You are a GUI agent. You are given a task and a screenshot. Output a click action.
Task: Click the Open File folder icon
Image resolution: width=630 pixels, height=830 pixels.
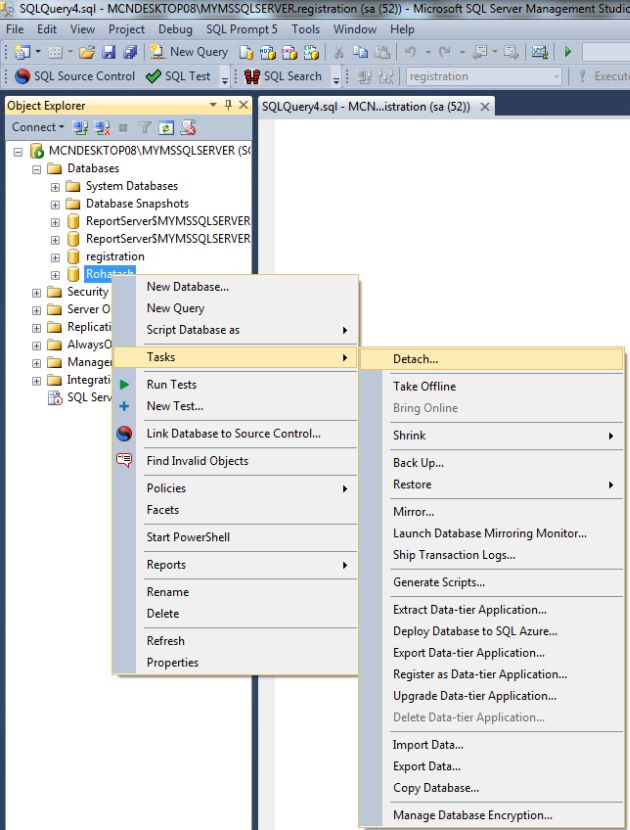point(87,52)
